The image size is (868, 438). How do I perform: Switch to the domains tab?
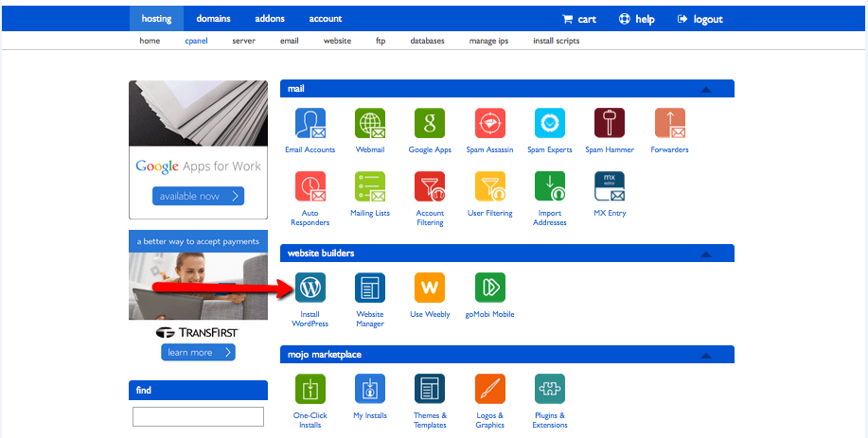tap(213, 19)
